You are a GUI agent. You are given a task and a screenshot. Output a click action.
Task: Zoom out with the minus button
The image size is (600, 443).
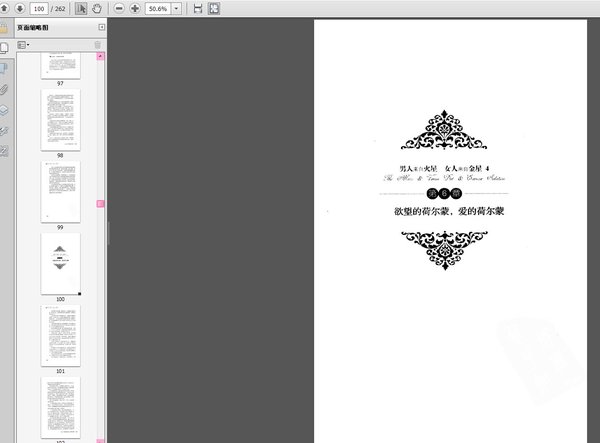tap(119, 8)
